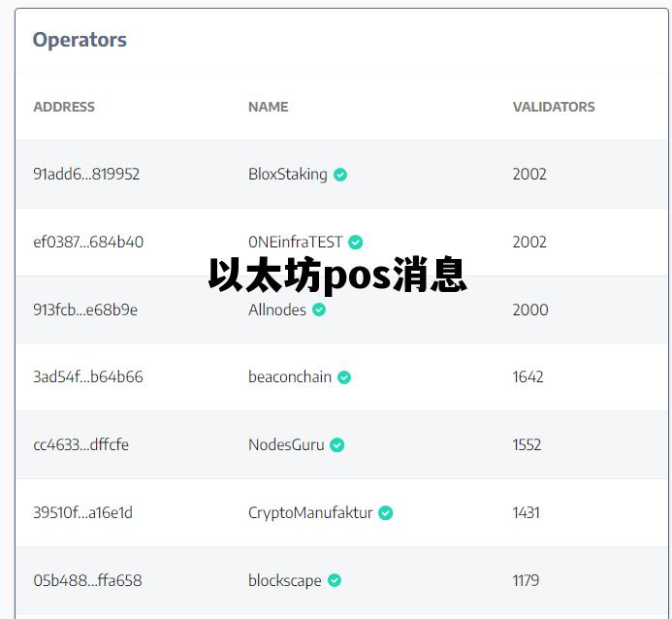Viewport: 672px width, 619px height.
Task: Click the verified checkmark beside CryptoManufaktur
Action: pos(385,512)
